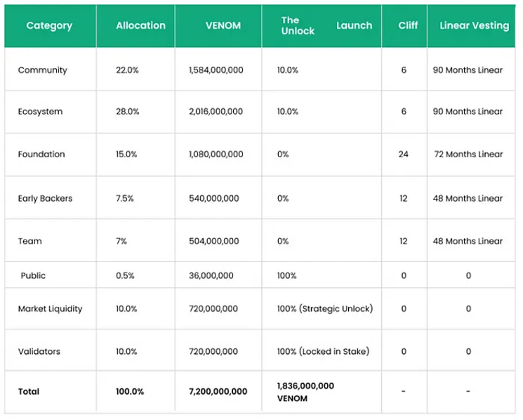Select Market Liquidity's 720,000,000 amount
Viewport: 523px width, 420px height.
point(213,308)
